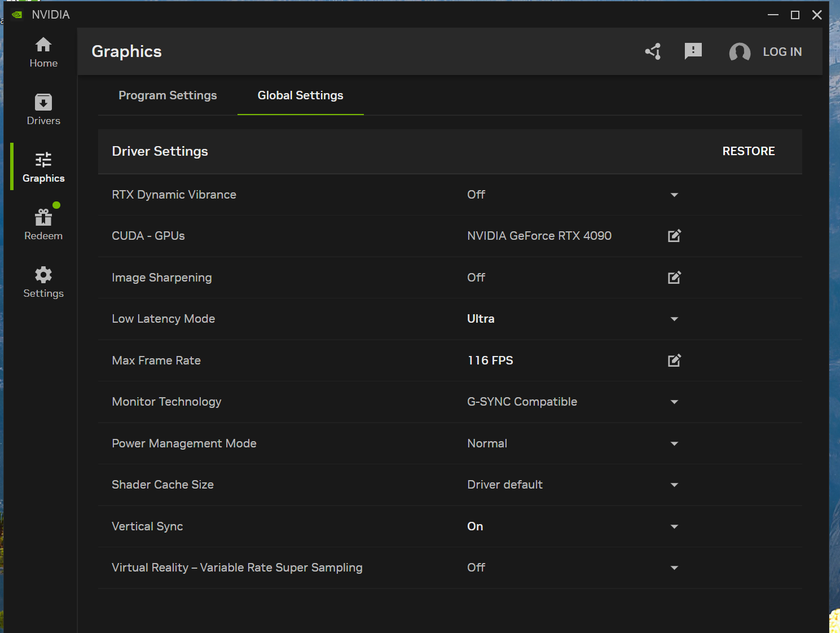Click the 'Ultra' Low Latency value
Image resolution: width=840 pixels, height=633 pixels.
tap(481, 319)
